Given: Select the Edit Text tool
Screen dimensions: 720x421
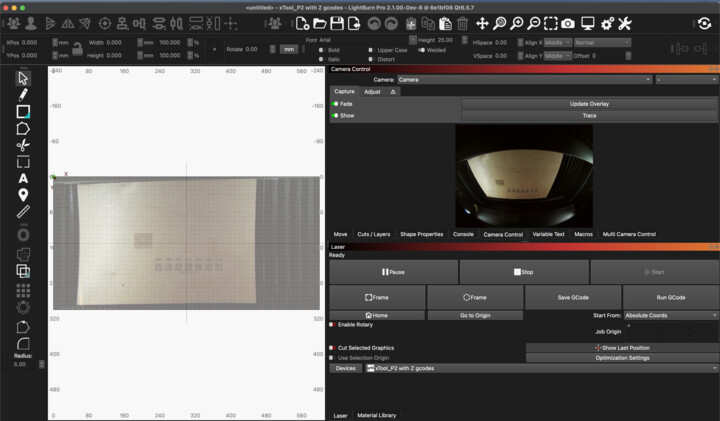Looking at the screenshot, I should tap(23, 178).
